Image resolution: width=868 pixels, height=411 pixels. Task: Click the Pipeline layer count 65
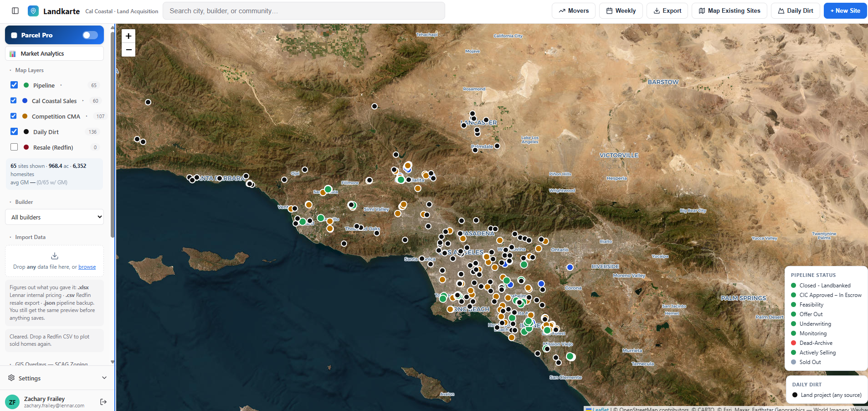[x=94, y=85]
